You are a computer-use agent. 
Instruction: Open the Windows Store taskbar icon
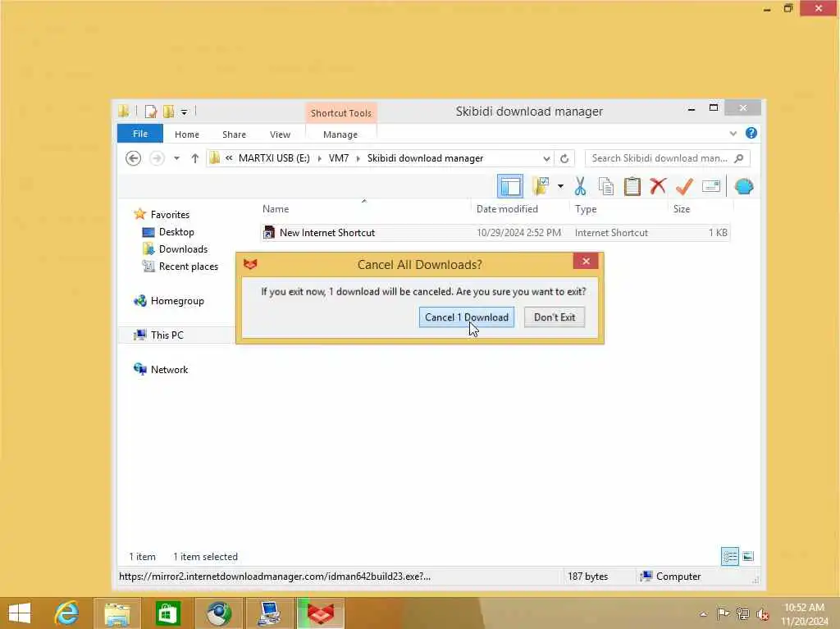pos(167,613)
